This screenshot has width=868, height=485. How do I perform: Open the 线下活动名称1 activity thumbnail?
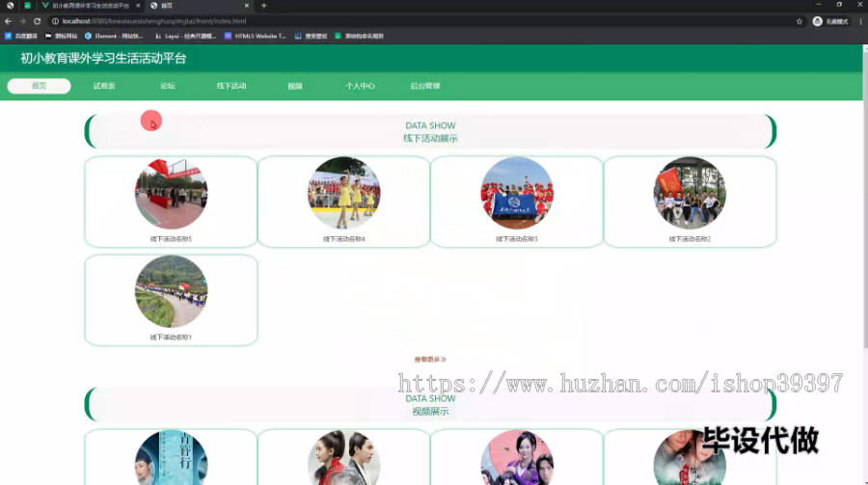171,291
